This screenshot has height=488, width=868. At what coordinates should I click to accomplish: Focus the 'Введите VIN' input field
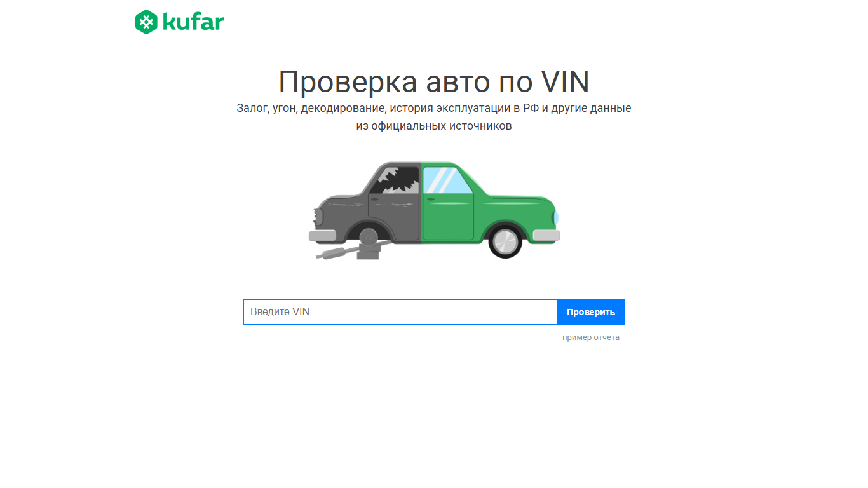point(400,312)
